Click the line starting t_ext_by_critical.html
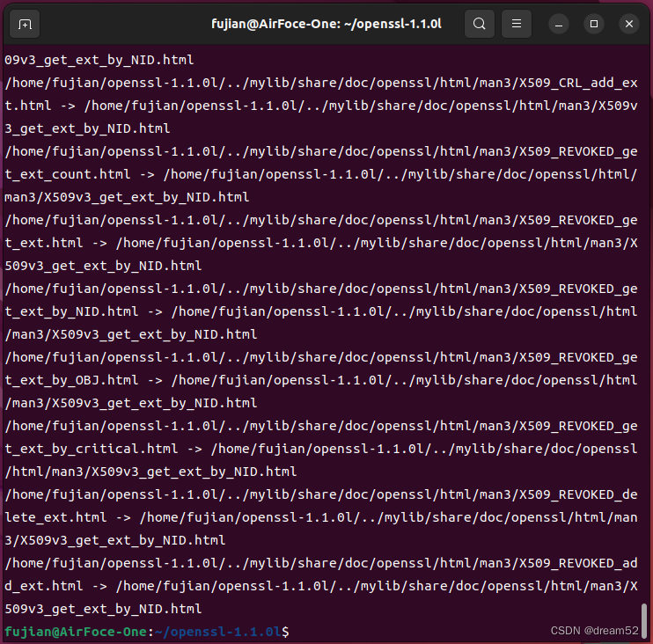The width and height of the screenshot is (653, 644). tap(321, 450)
